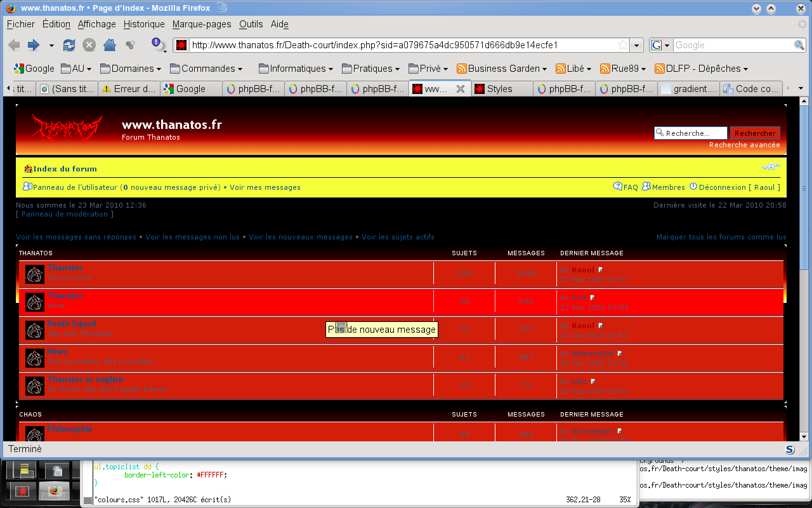The height and width of the screenshot is (508, 812).
Task: Open the Aide menu
Action: coord(280,24)
